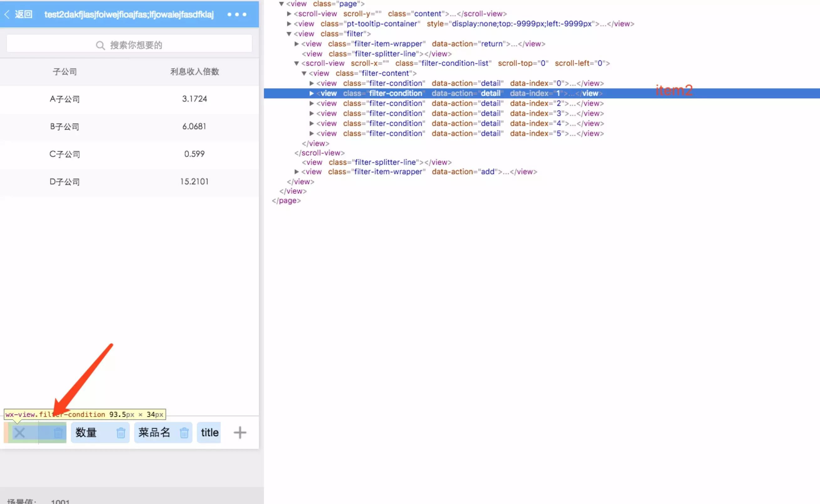
Task: Delete the 菜品名 filter via trash icon
Action: [184, 433]
